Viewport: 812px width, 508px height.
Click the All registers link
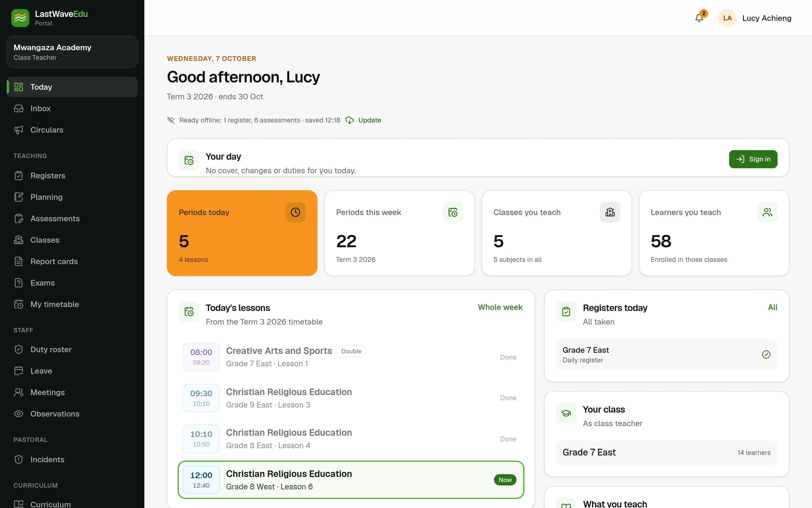click(x=773, y=307)
